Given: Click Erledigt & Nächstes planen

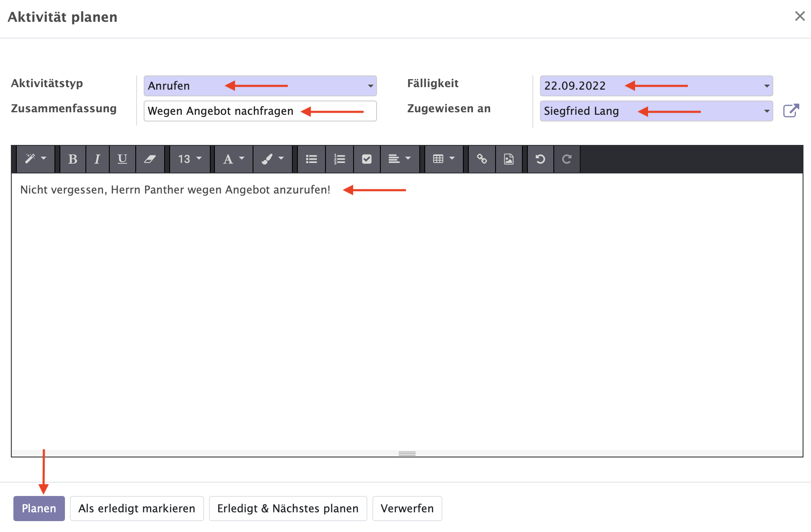Looking at the screenshot, I should [x=288, y=509].
